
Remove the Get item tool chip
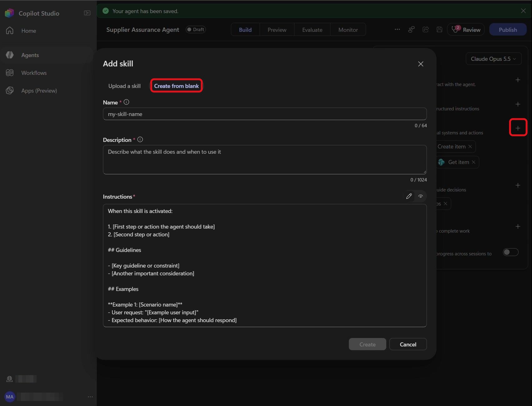[474, 162]
